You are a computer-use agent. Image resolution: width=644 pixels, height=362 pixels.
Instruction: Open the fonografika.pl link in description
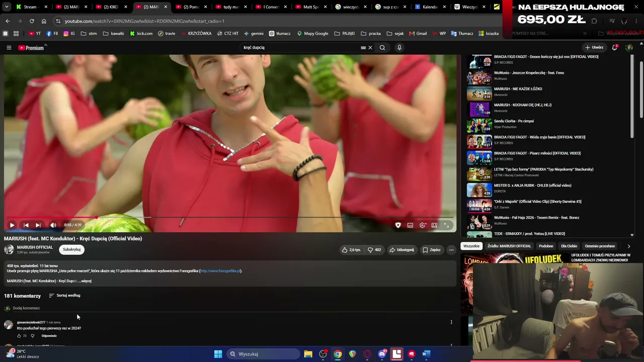click(x=220, y=271)
